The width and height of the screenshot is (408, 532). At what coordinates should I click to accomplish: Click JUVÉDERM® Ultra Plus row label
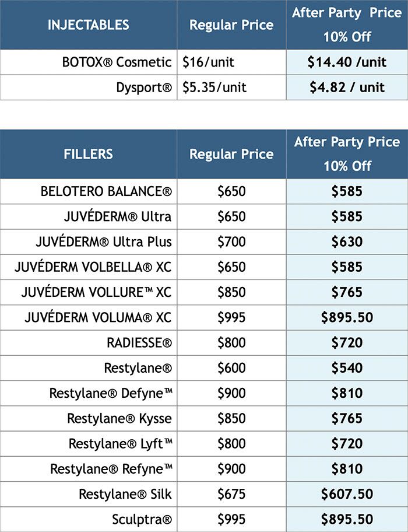[104, 242]
